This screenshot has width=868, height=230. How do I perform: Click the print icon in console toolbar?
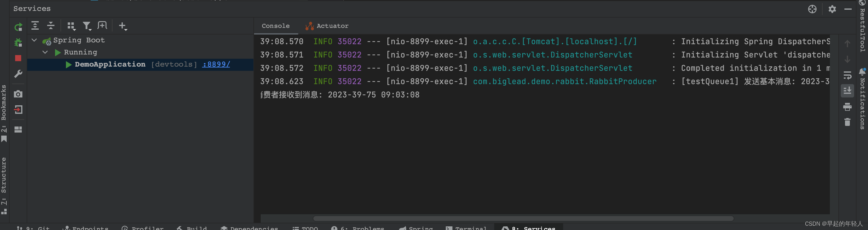[x=847, y=107]
